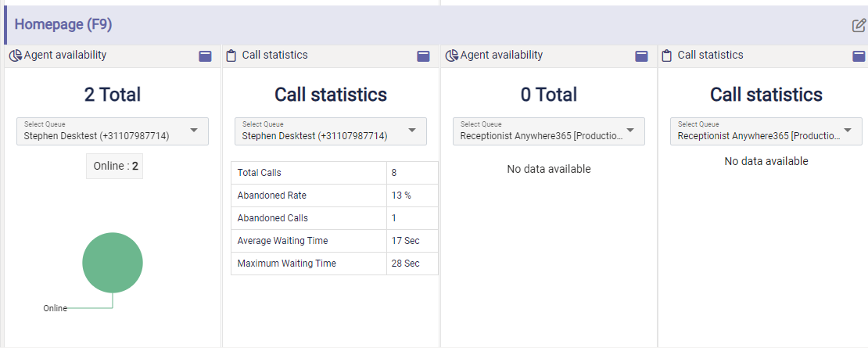Select the Homepage (F9) section title
Image resolution: width=868 pixels, height=348 pixels.
[x=63, y=25]
